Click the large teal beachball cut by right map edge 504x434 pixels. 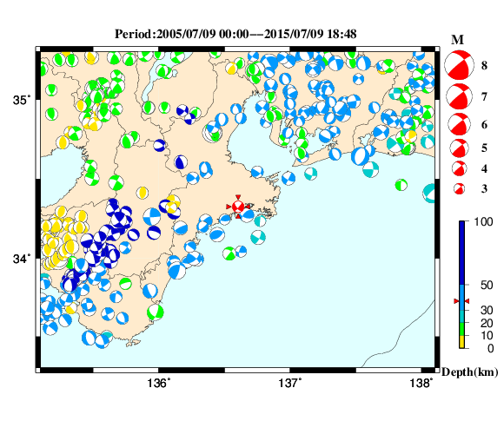429,194
